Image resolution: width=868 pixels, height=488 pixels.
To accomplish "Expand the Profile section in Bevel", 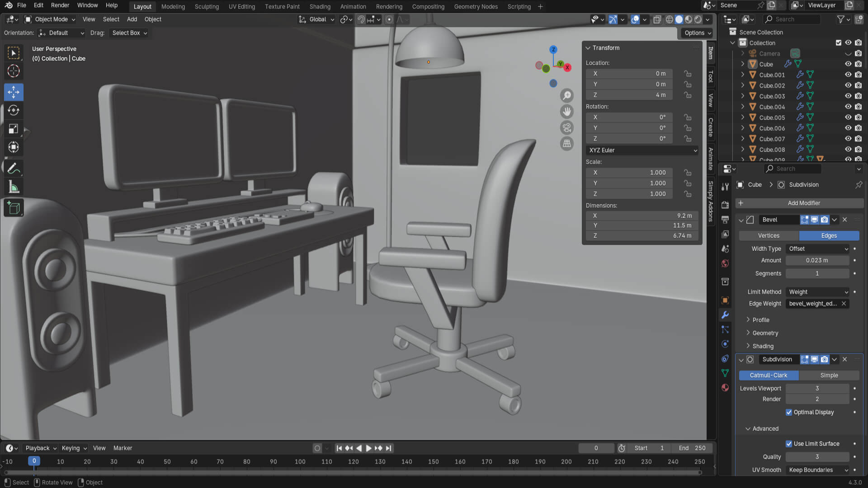I will click(x=761, y=320).
